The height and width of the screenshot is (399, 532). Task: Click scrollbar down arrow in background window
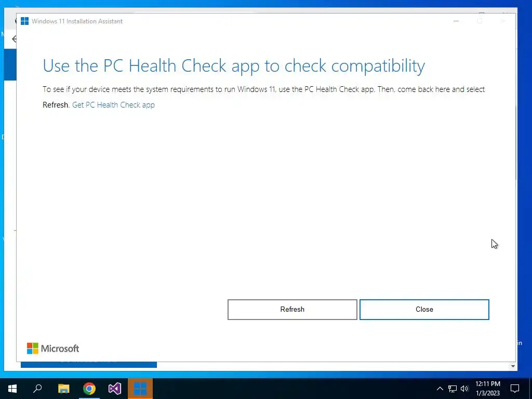pos(513,366)
